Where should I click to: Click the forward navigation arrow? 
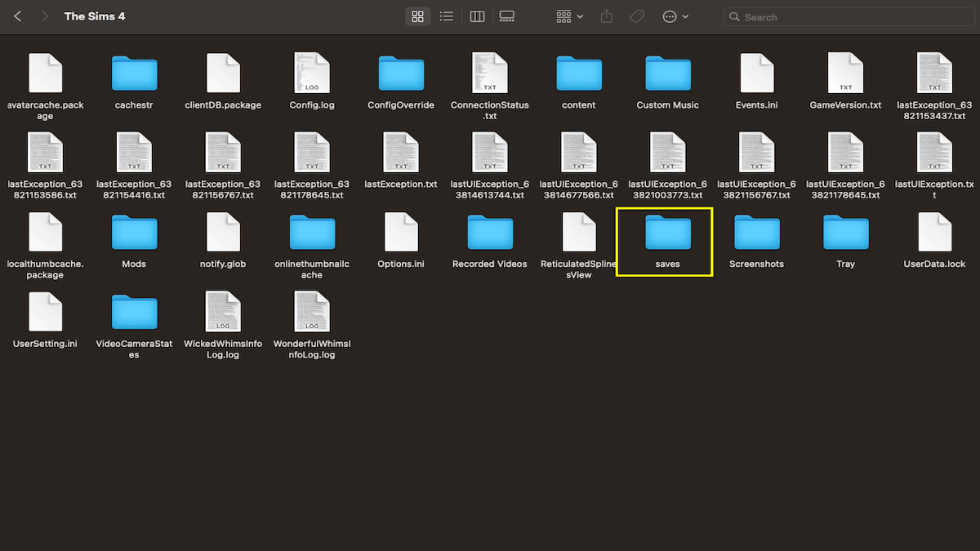tap(44, 16)
